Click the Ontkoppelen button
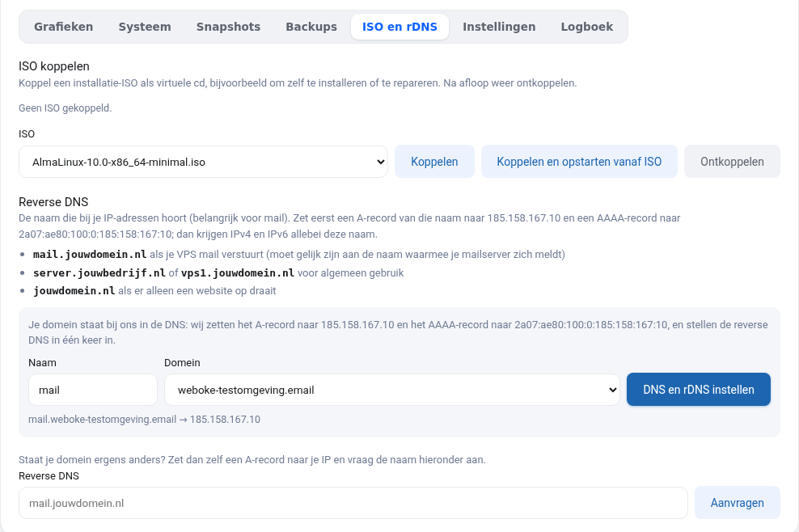Image resolution: width=799 pixels, height=532 pixels. pyautogui.click(x=732, y=162)
